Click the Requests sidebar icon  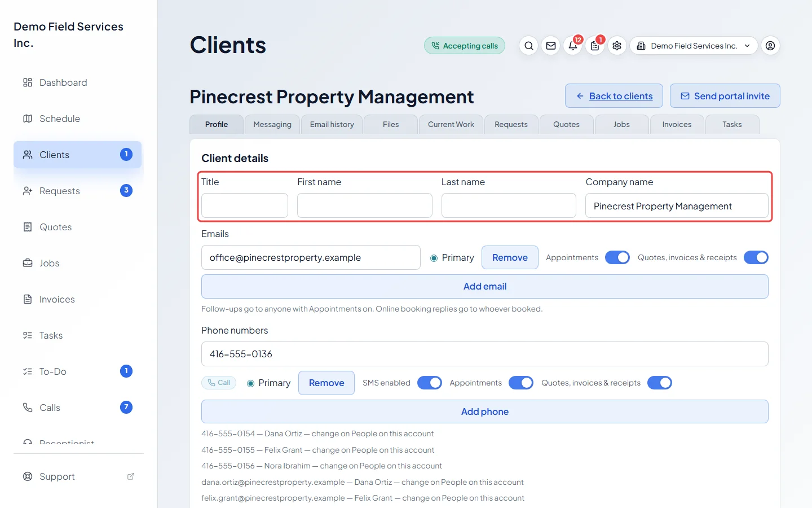(28, 191)
